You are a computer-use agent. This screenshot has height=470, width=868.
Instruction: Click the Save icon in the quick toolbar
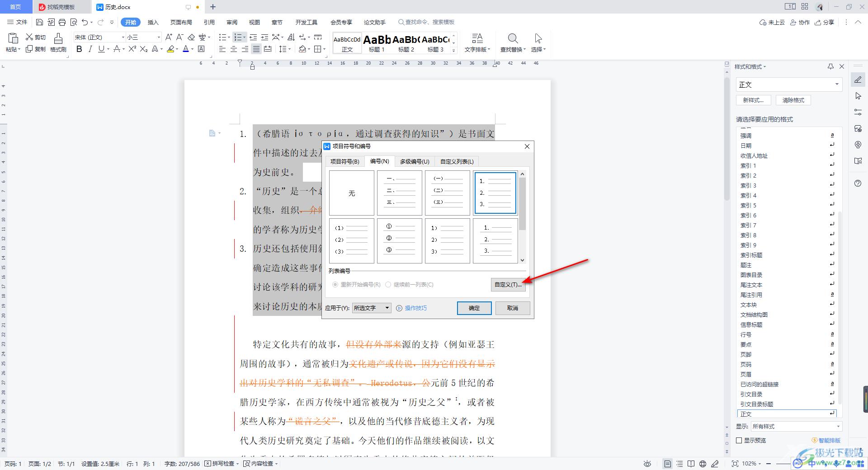tap(39, 22)
